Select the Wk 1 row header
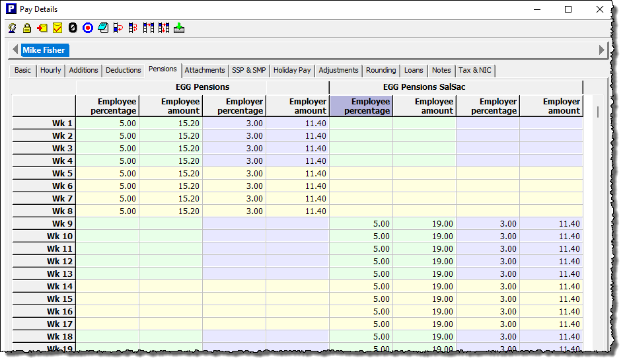 tap(44, 123)
